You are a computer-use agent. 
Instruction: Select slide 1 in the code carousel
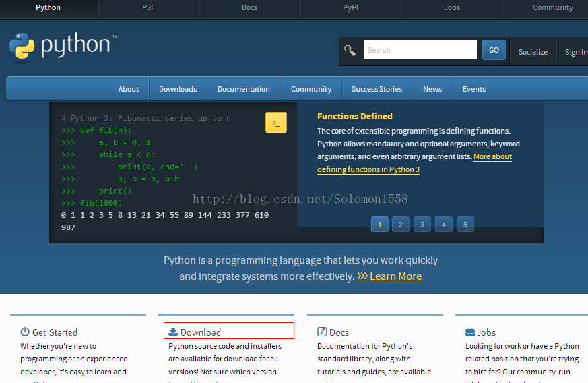[x=379, y=225]
